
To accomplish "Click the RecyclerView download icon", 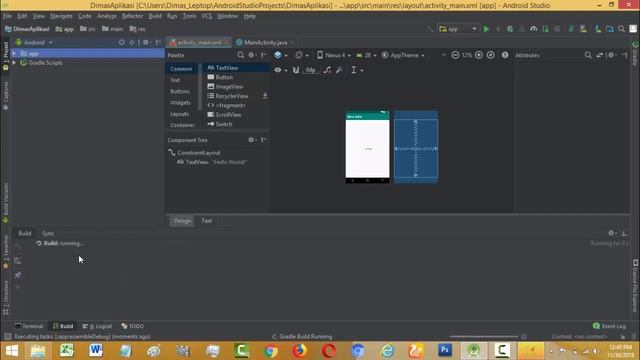I will tap(264, 96).
